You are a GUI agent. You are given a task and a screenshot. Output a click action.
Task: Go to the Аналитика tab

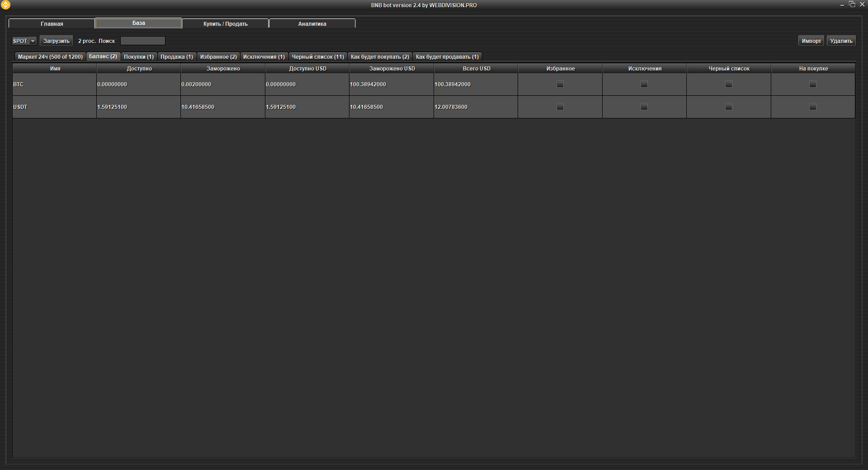pos(312,23)
